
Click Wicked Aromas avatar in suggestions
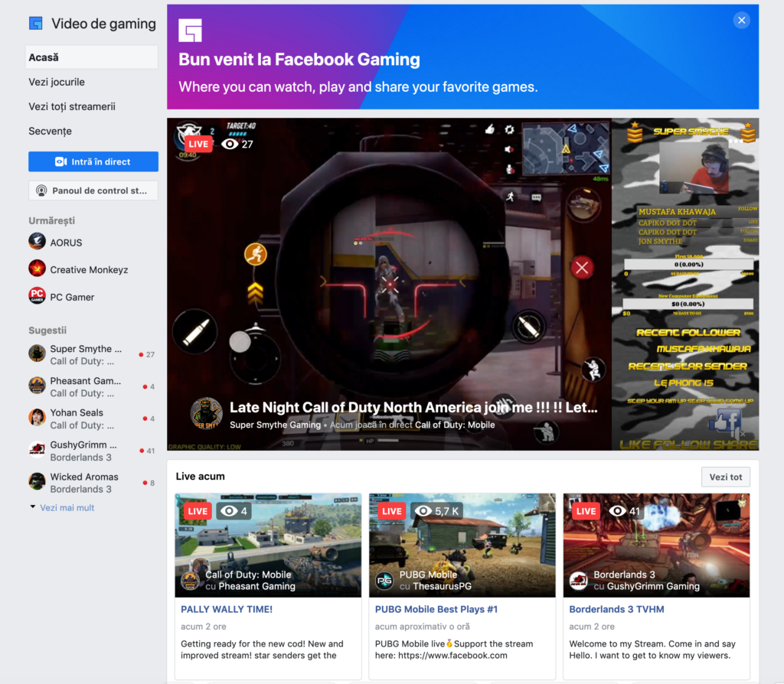[x=37, y=482]
